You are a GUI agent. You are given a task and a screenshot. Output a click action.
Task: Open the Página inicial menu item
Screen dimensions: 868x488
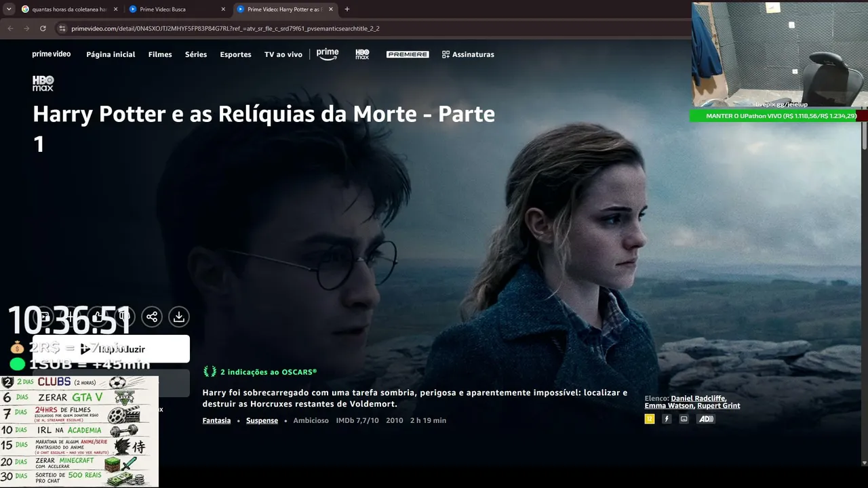click(x=111, y=54)
